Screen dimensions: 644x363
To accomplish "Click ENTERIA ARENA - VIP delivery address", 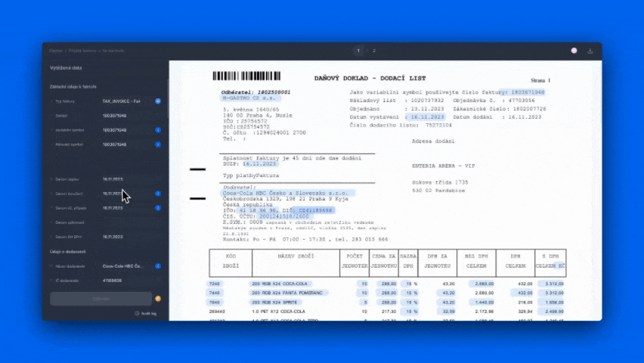I will [443, 166].
